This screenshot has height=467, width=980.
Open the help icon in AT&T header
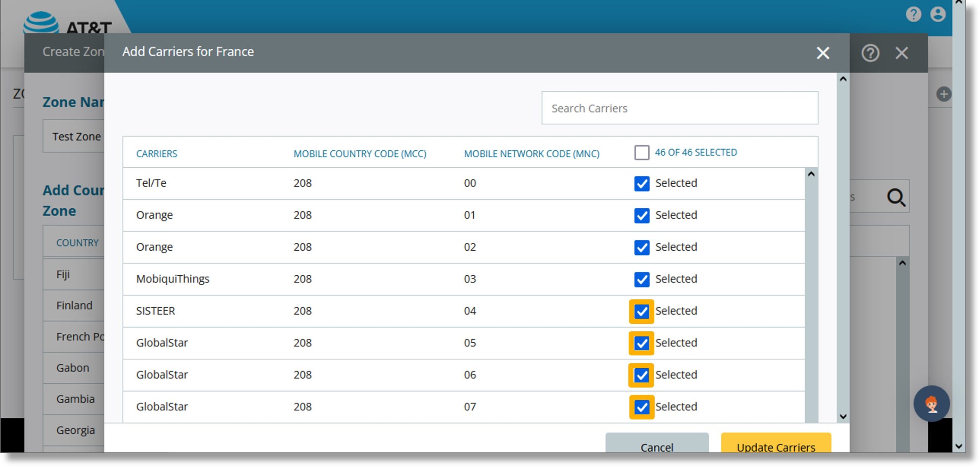(913, 15)
